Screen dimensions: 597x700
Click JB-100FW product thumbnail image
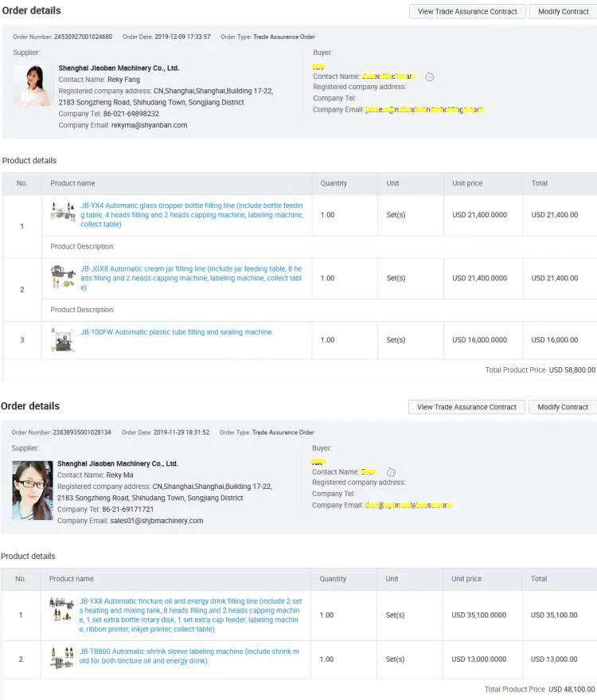click(63, 340)
